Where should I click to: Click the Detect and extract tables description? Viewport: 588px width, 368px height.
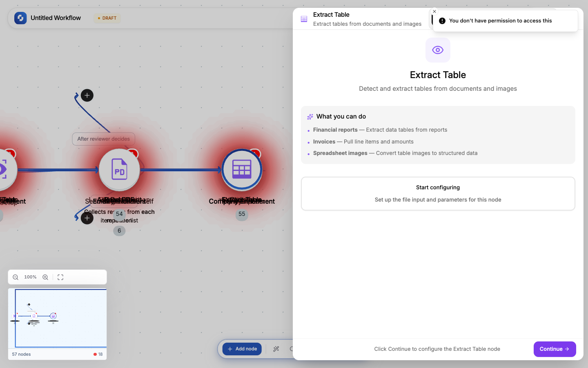point(438,89)
